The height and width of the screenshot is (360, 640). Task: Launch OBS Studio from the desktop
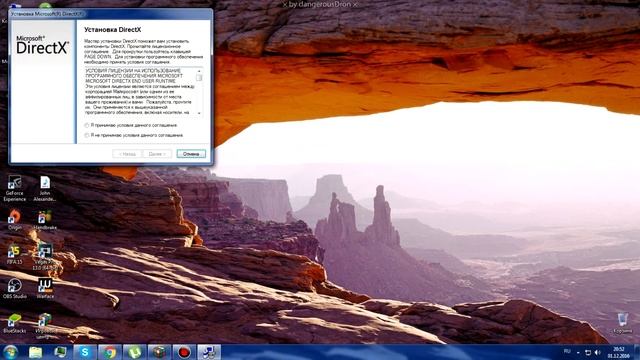[x=15, y=288]
